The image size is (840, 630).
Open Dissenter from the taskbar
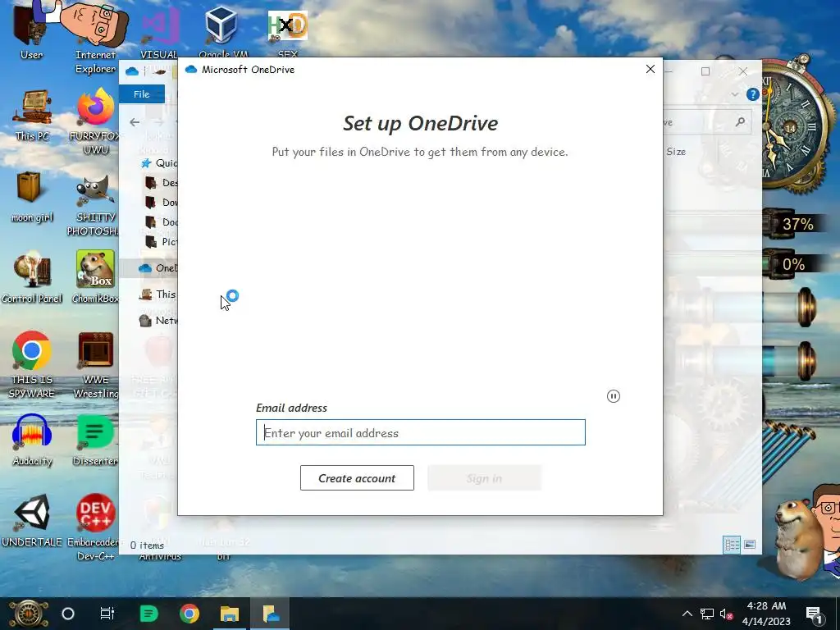[149, 614]
